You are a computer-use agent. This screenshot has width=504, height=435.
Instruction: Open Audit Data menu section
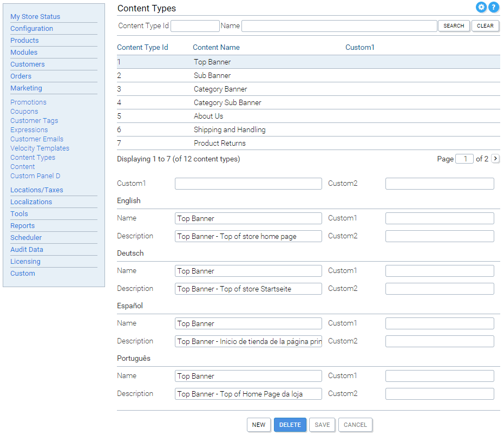pyautogui.click(x=27, y=249)
